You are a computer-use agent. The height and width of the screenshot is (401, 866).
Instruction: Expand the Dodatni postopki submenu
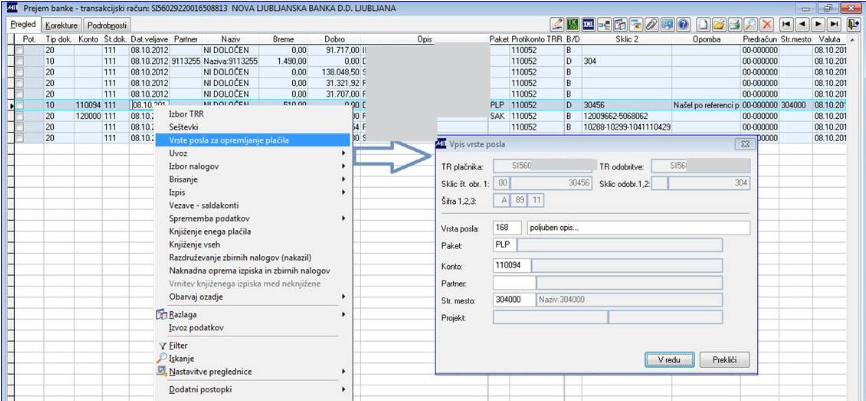[x=252, y=389]
